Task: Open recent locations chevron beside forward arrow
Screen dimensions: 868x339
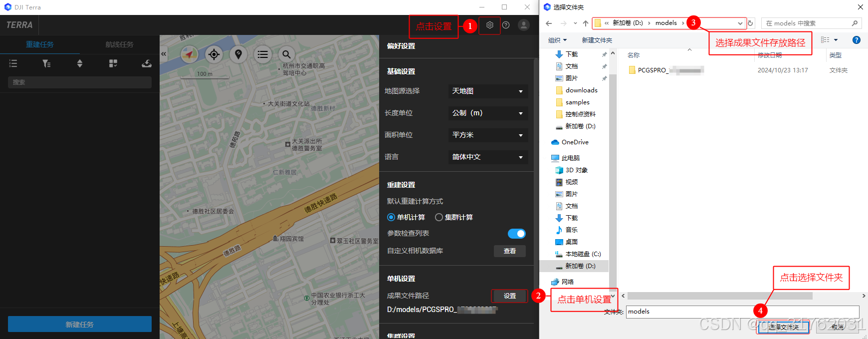Action: click(575, 23)
